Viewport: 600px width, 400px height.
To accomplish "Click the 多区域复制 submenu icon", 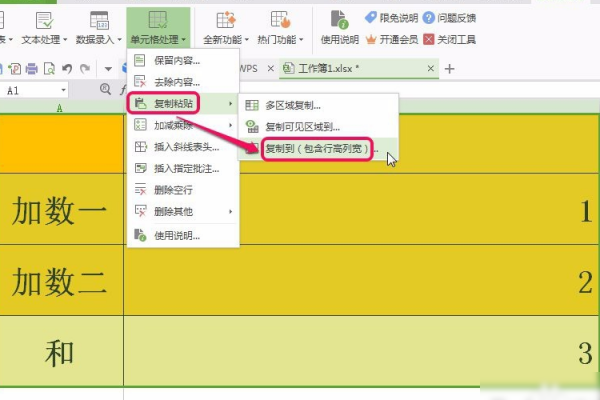I will pyautogui.click(x=252, y=105).
